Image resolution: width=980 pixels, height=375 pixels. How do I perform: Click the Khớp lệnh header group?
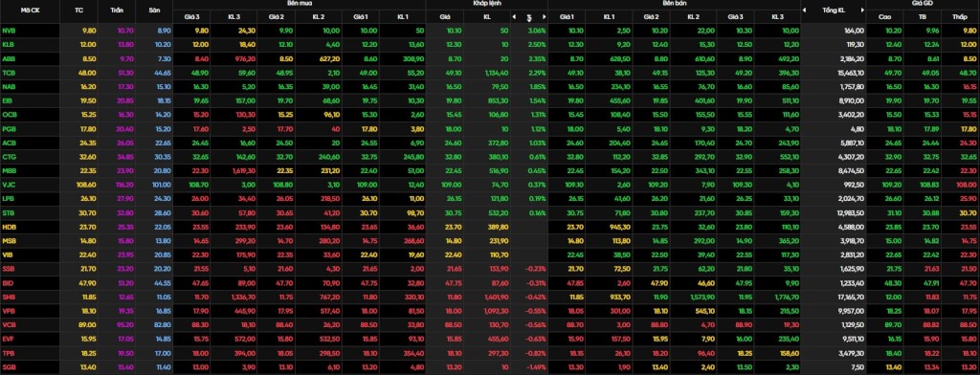[487, 4]
